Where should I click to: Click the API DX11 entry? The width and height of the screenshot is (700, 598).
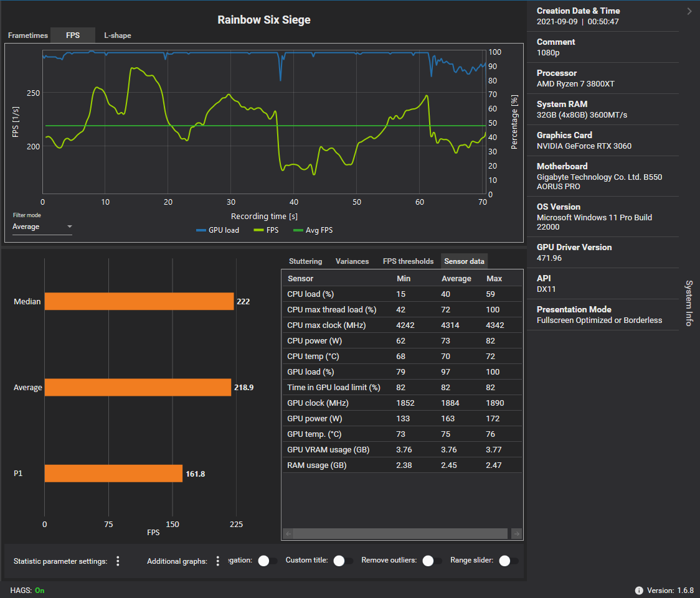[603, 284]
